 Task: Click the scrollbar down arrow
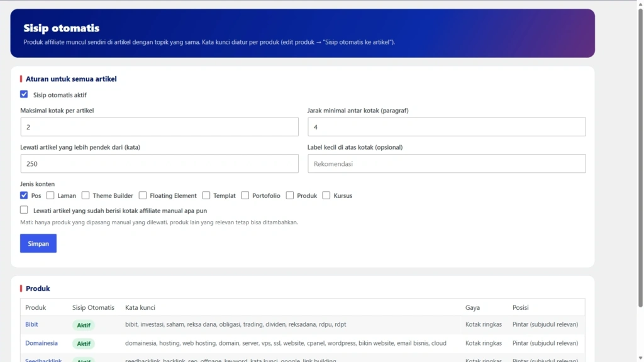(x=640, y=358)
